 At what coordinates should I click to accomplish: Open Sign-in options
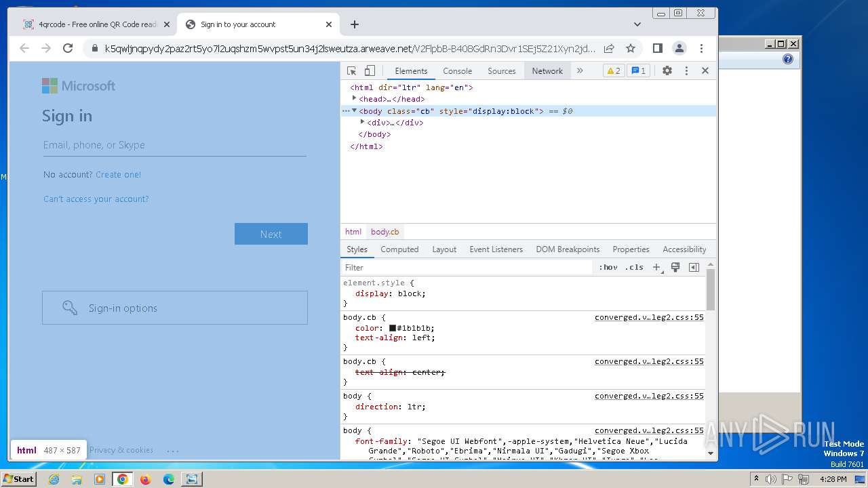(175, 308)
